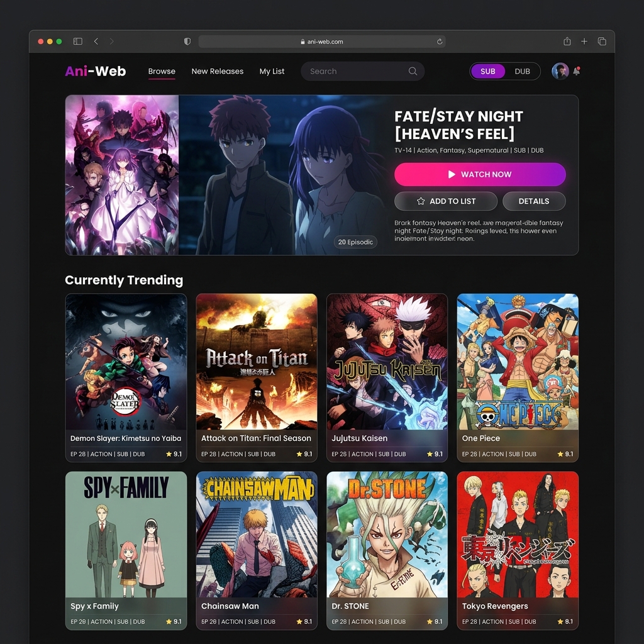This screenshot has width=644, height=644.
Task: Open DETAILS for Fate/Stay Night
Action: click(534, 201)
